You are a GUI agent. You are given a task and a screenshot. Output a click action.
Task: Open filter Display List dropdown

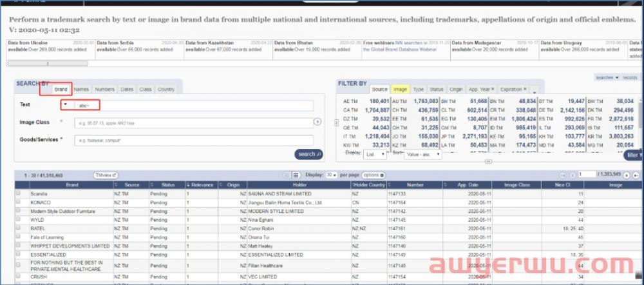click(375, 154)
